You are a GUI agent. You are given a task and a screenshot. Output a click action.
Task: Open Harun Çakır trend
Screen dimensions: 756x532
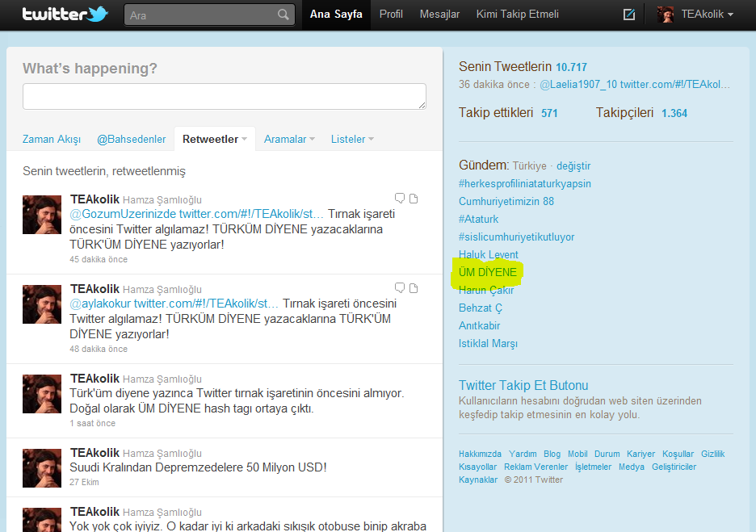pyautogui.click(x=486, y=290)
